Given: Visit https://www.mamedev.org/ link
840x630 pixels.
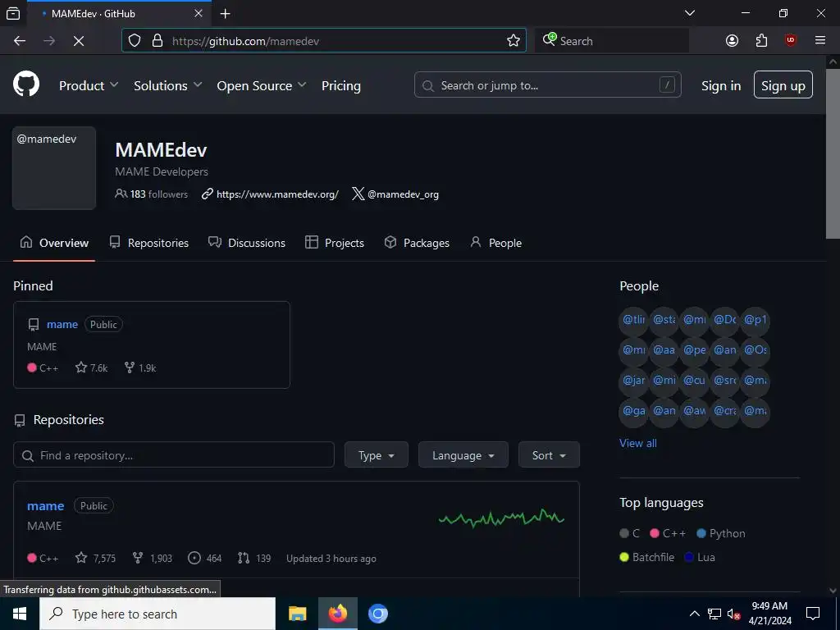Looking at the screenshot, I should click(x=277, y=194).
